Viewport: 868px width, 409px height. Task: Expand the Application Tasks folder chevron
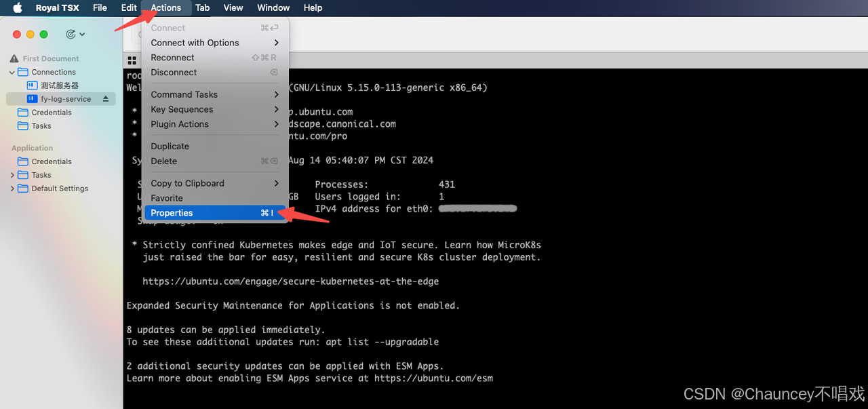click(12, 175)
